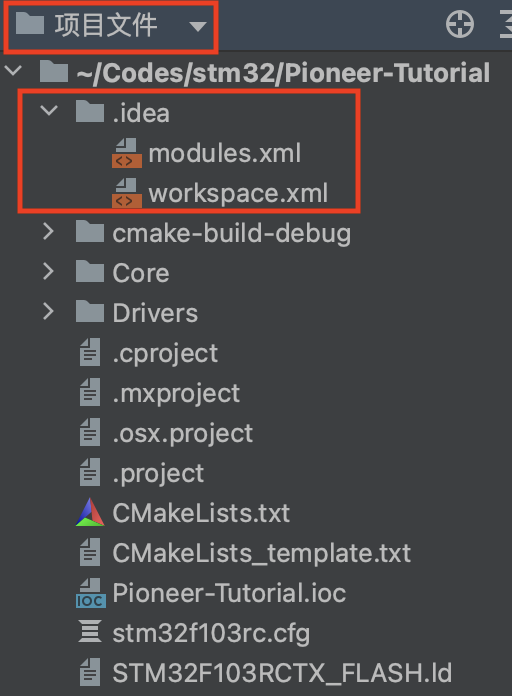Expand the cmake-build-debug folder
This screenshot has height=696, width=512.
(48, 232)
